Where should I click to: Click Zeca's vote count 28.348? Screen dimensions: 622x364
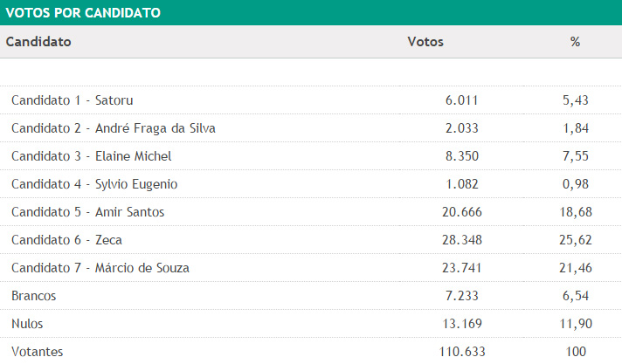click(x=462, y=240)
